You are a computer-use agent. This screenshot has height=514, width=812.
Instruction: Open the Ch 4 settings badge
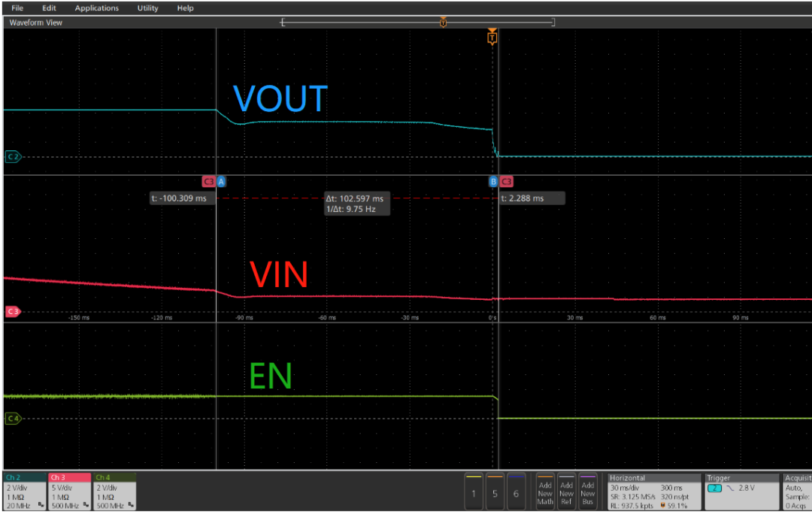pyautogui.click(x=114, y=491)
